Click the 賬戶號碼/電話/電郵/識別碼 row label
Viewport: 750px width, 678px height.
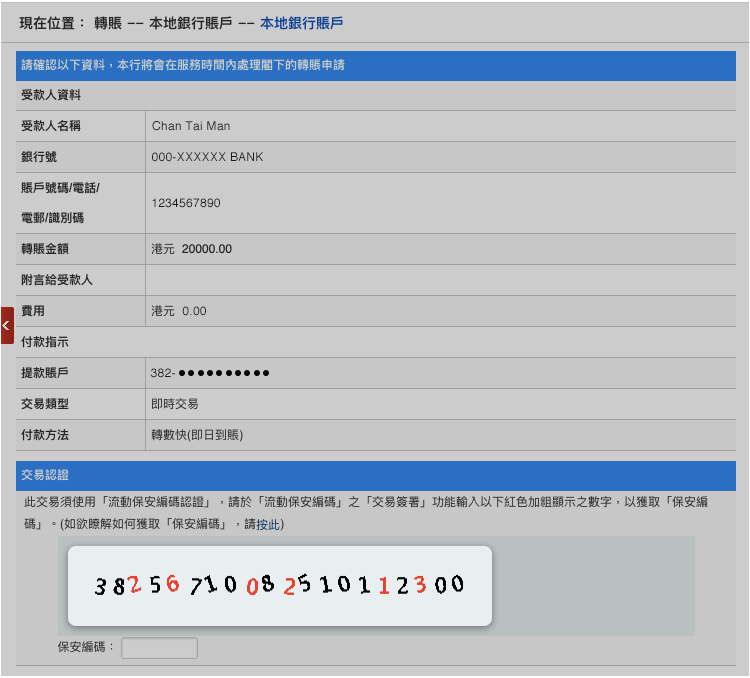61,203
